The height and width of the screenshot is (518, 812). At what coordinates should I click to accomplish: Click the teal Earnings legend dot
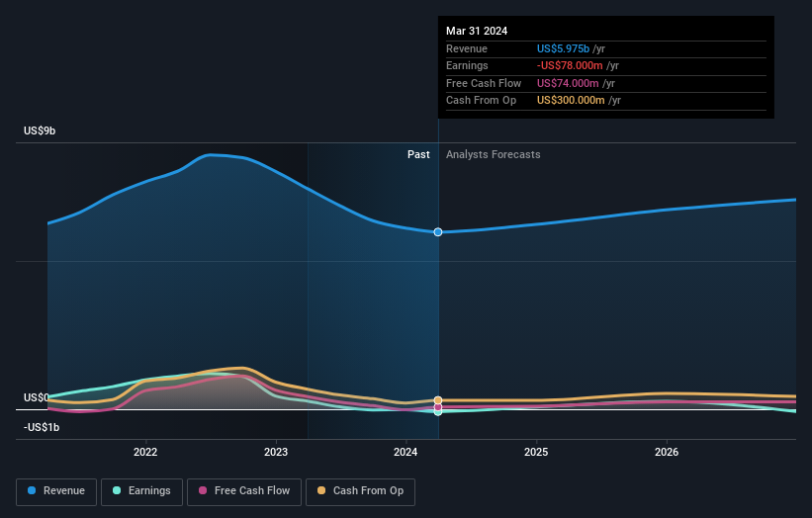(117, 490)
